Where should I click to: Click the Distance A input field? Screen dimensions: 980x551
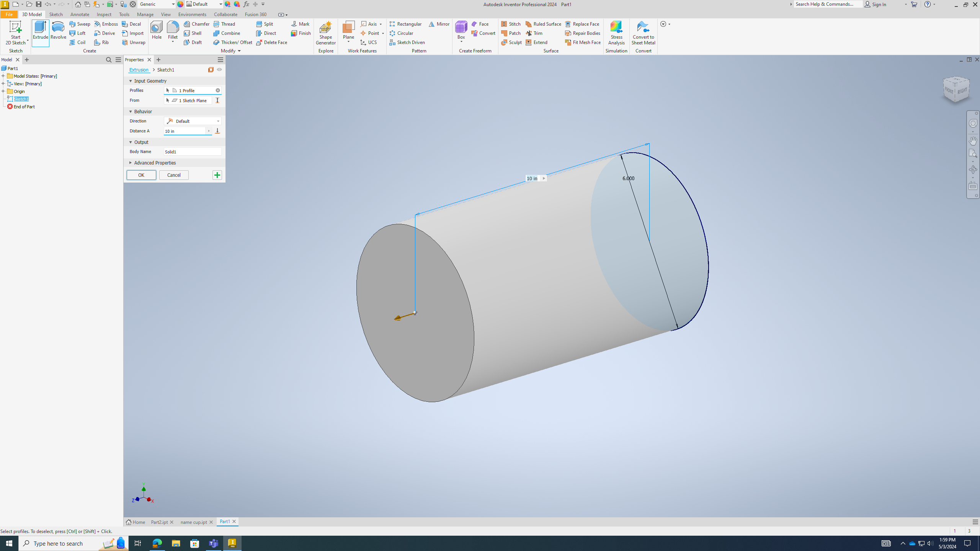(185, 131)
